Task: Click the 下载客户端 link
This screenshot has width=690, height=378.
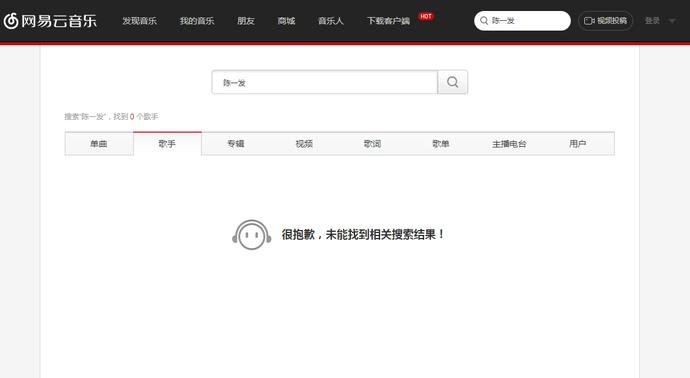Action: tap(389, 21)
